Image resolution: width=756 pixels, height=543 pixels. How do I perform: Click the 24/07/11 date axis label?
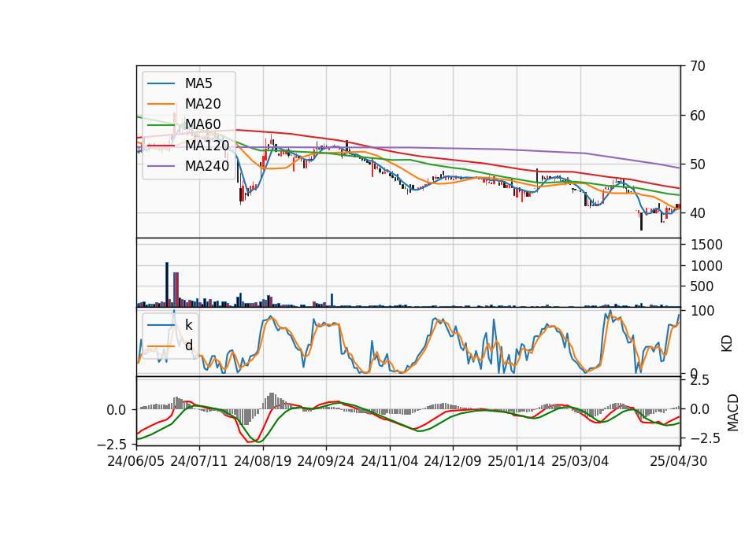(199, 461)
